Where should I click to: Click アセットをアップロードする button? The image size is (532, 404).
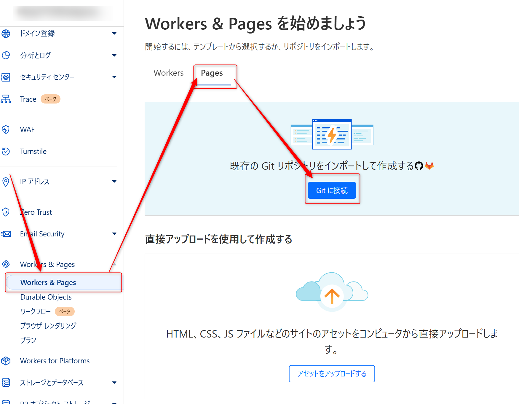coord(332,374)
